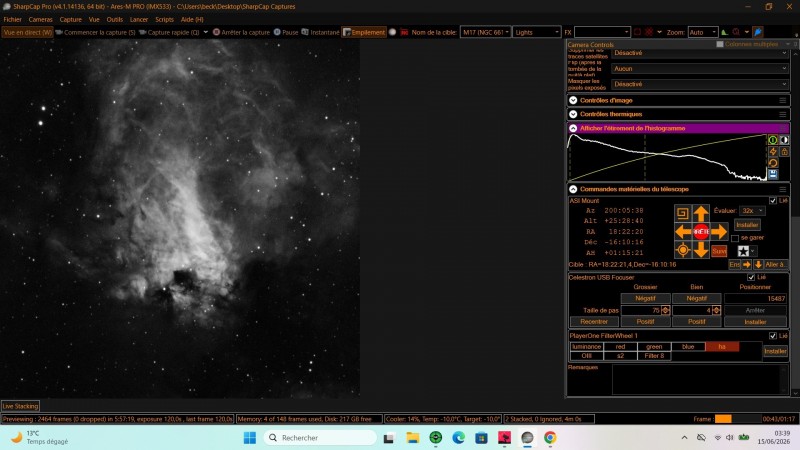Toggle the ASI Mount Lié checkbox
Image resolution: width=800 pixels, height=450 pixels.
(x=773, y=201)
